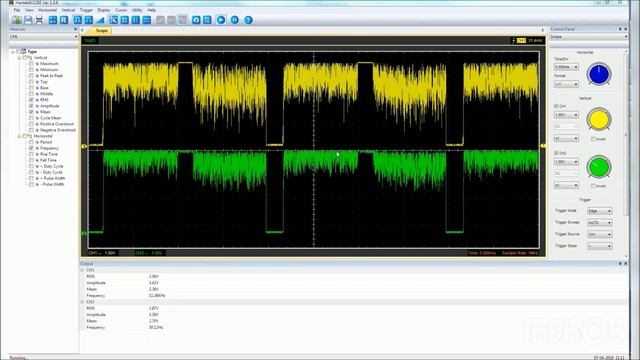Screen dimensions: 640x360
Task: Open the Utility menu
Action: (137, 10)
